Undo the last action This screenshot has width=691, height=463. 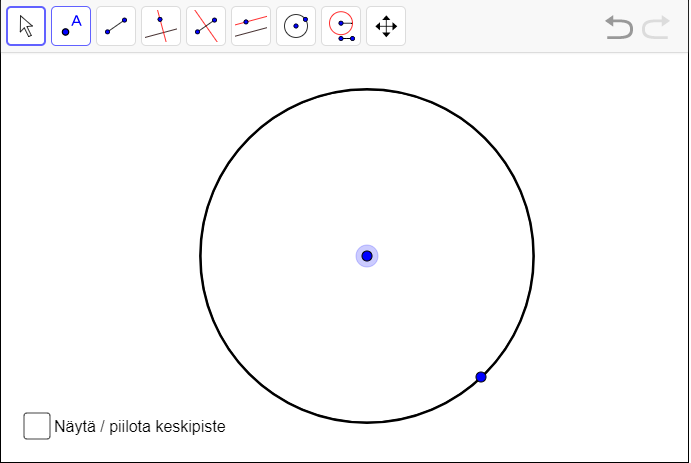click(x=619, y=27)
